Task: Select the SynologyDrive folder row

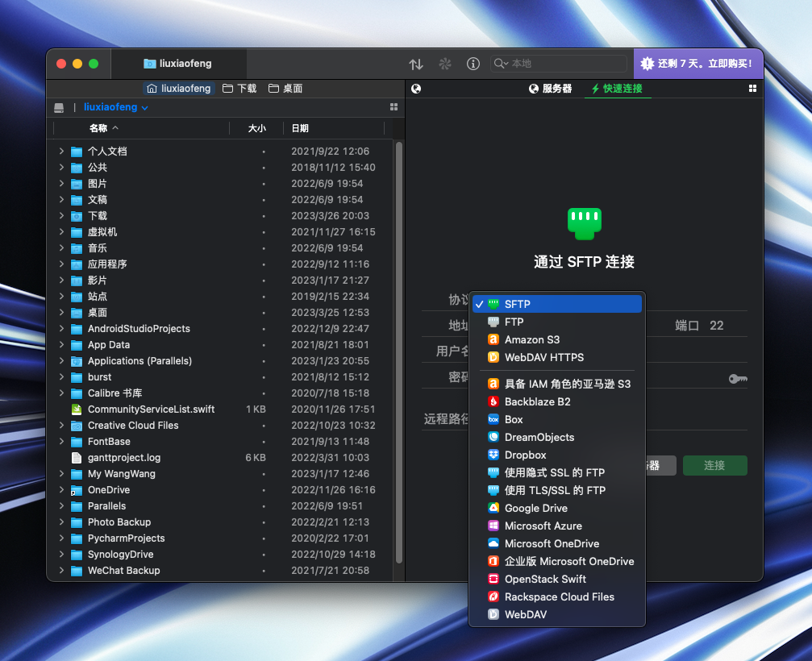Action: 220,555
